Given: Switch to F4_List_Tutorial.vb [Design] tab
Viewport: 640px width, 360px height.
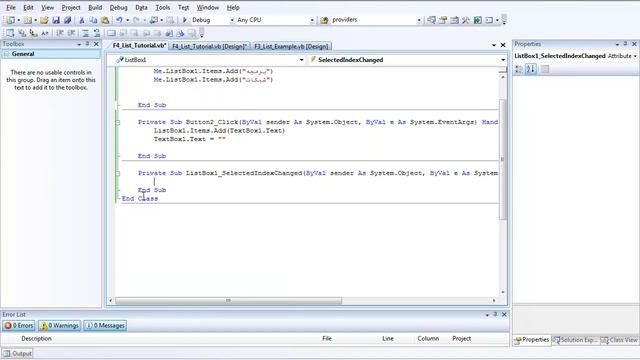Looking at the screenshot, I should (x=209, y=46).
